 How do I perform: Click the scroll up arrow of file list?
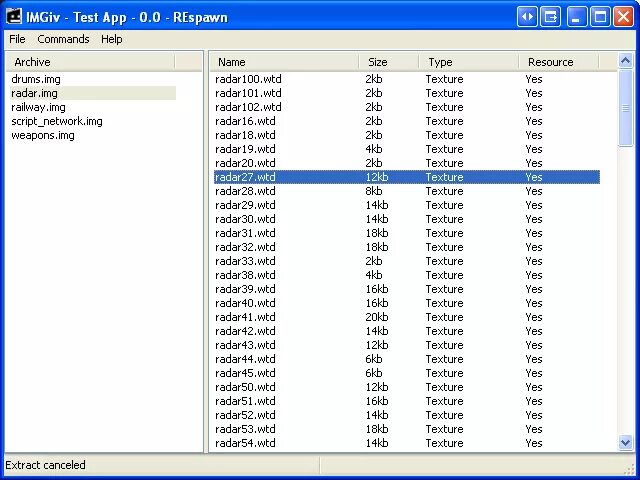pyautogui.click(x=625, y=61)
